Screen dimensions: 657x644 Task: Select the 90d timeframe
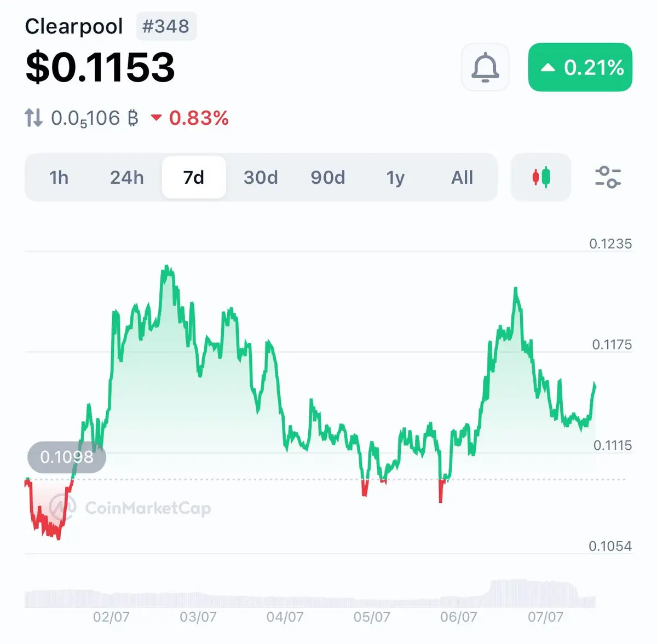328,177
